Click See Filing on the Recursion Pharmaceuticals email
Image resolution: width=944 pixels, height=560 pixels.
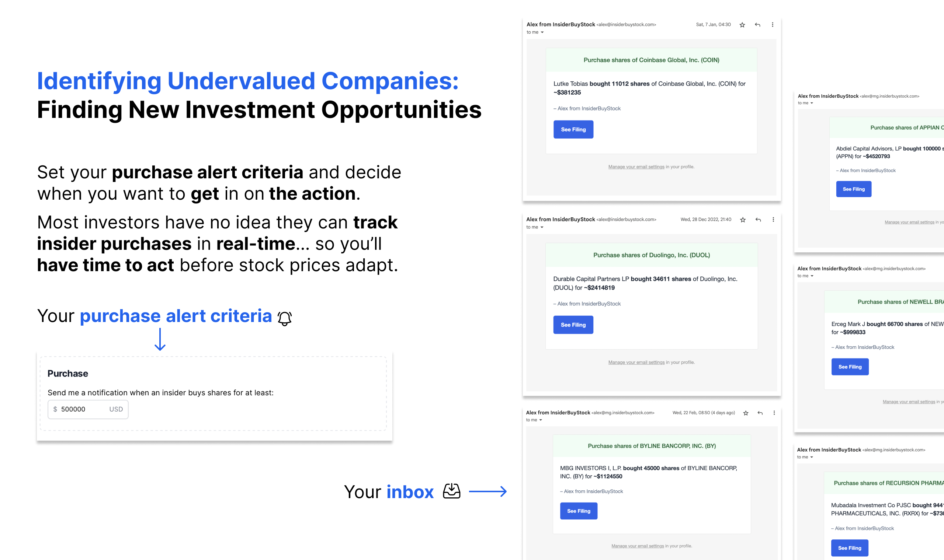(850, 547)
